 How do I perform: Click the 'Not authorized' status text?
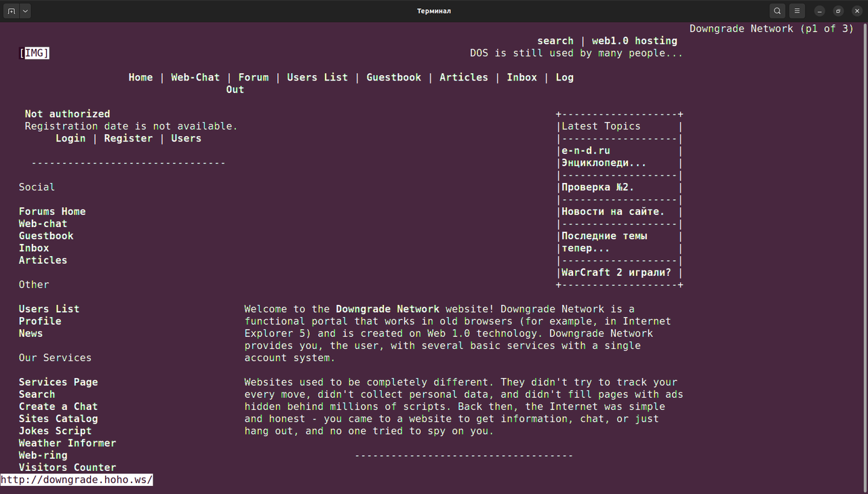coord(67,114)
